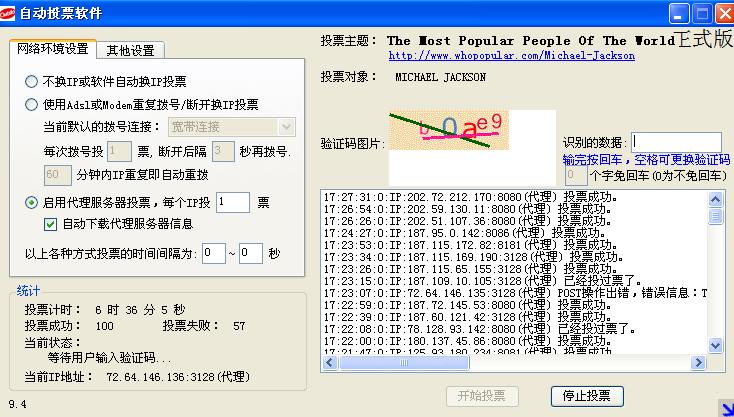Screen dimensions: 734x417
Task: Click the log scrollbar down arrow
Action: coord(715,350)
